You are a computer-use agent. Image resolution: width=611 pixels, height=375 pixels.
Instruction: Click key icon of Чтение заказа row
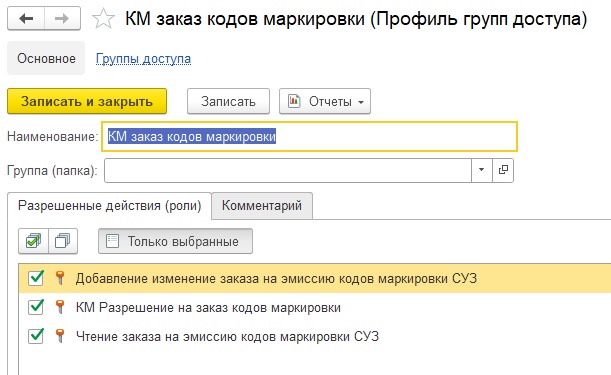(60, 336)
